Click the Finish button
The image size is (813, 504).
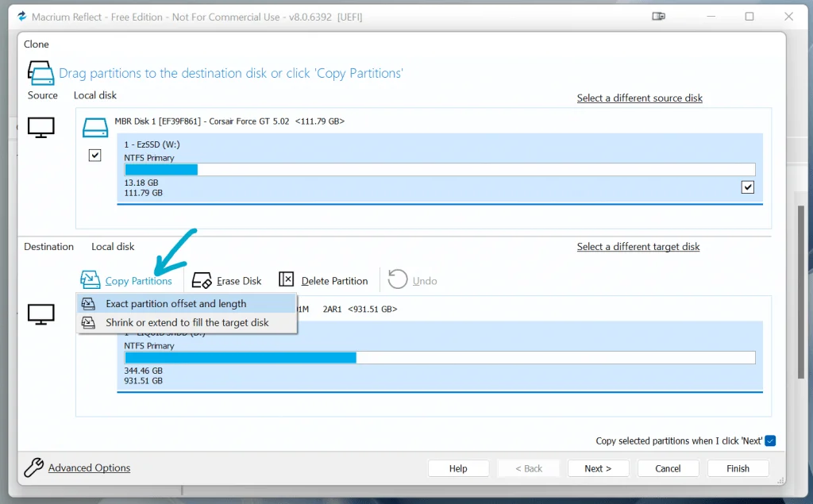738,468
